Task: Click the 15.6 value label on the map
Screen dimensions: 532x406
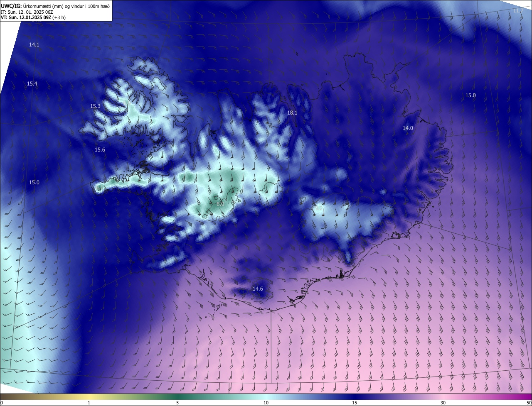Action: point(100,150)
